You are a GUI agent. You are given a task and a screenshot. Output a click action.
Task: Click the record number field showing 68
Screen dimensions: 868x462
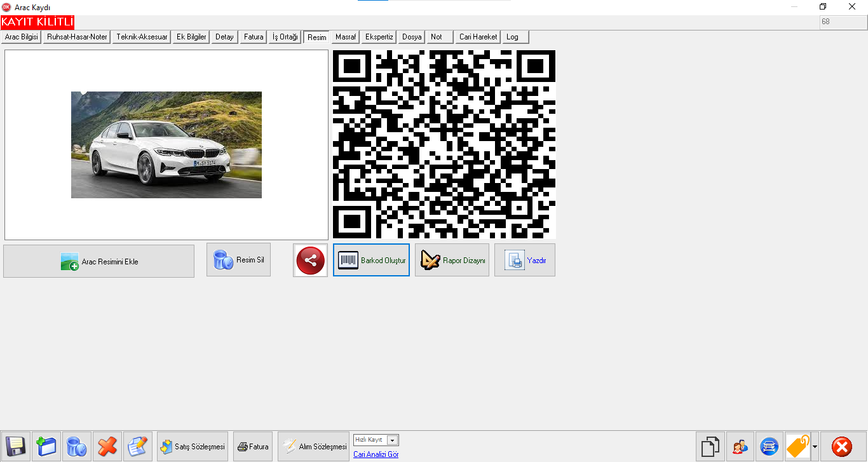(843, 22)
